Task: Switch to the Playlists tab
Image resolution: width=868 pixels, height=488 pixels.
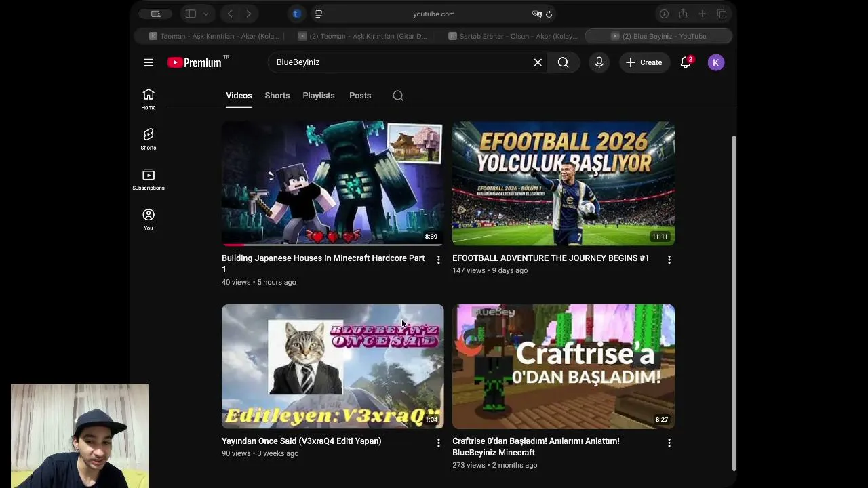Action: coord(319,96)
